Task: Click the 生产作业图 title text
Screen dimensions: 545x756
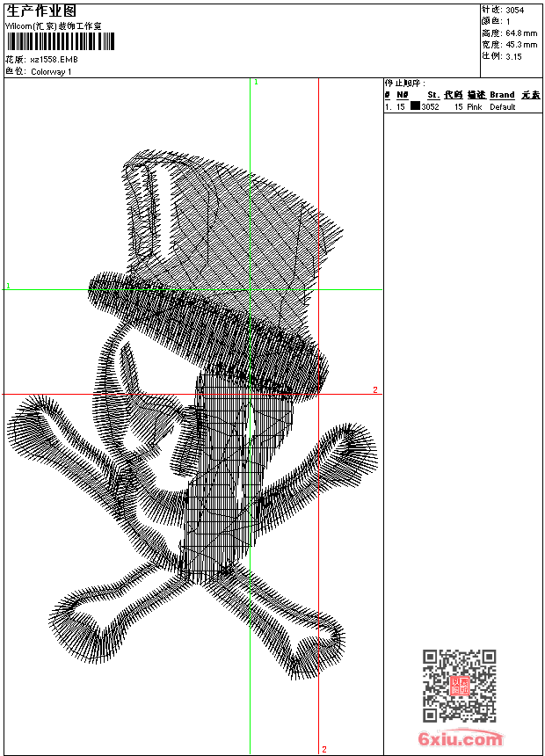Action: coord(41,11)
